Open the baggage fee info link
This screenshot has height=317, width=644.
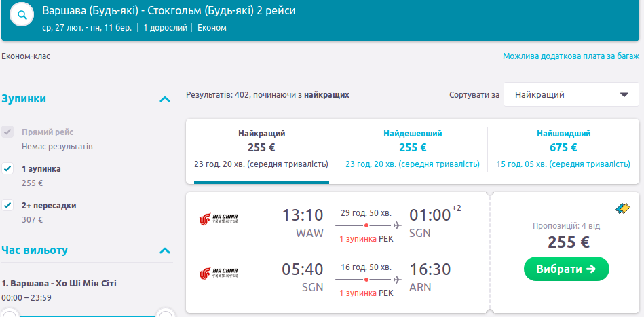[x=567, y=56]
